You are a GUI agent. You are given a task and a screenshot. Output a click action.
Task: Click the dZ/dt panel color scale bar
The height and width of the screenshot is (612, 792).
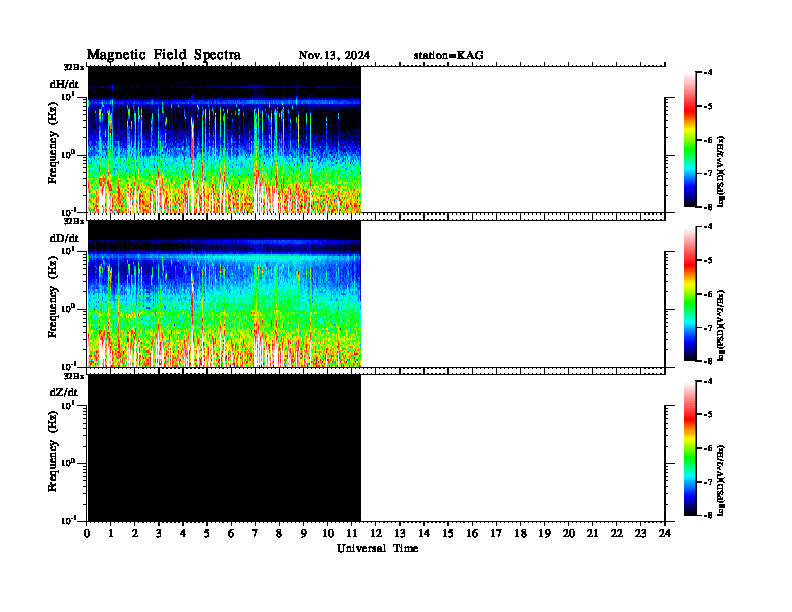click(x=690, y=448)
